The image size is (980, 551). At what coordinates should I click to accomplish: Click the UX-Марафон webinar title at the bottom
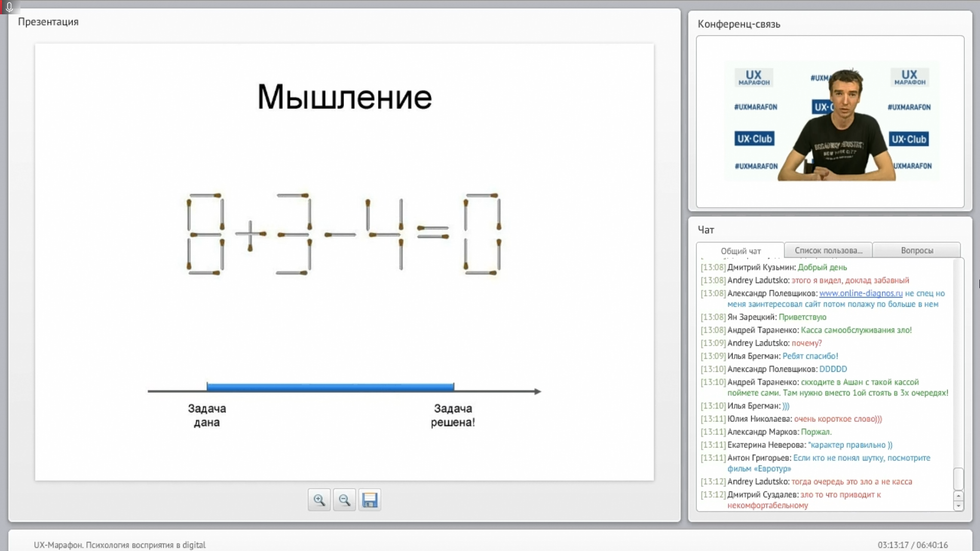pyautogui.click(x=120, y=545)
